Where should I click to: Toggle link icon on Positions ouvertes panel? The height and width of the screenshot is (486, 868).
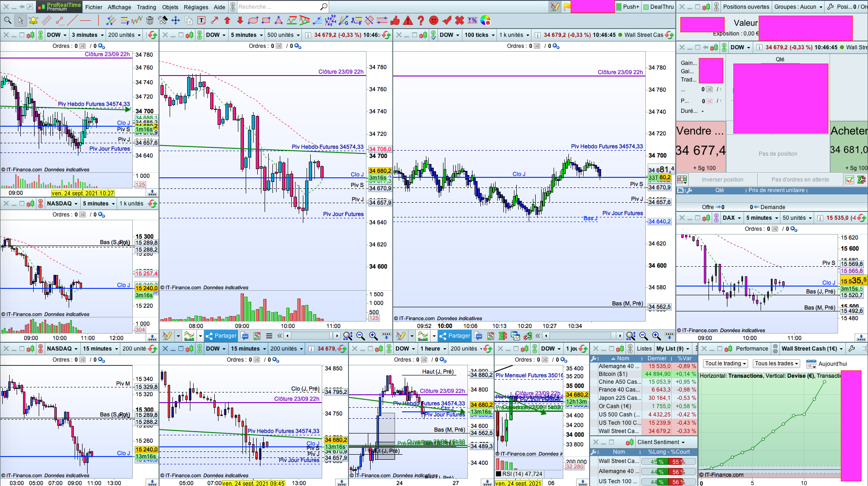pyautogui.click(x=716, y=7)
